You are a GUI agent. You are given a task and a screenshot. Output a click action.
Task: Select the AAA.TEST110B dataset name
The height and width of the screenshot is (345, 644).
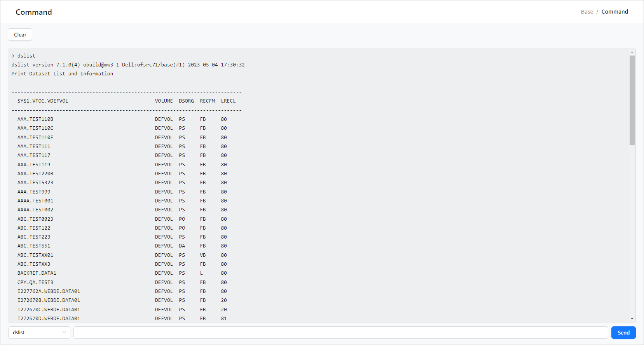point(35,119)
